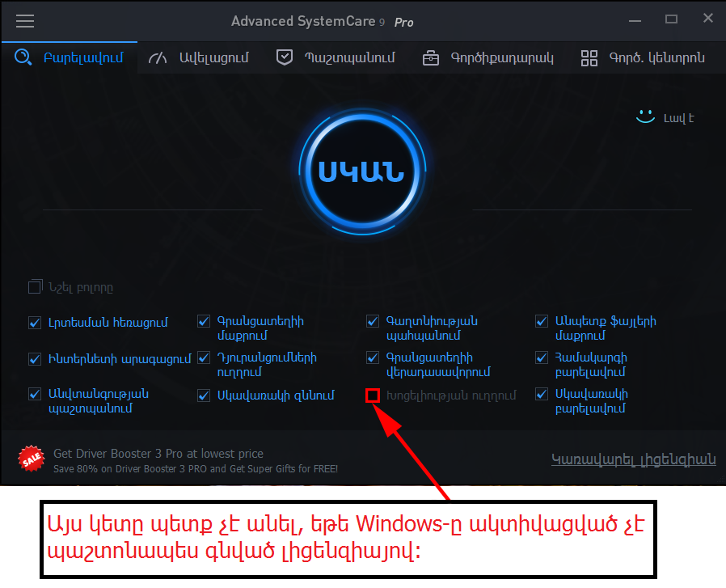Uncheck Լրտեսման հեռացում checkbox
The height and width of the screenshot is (588, 726).
(x=35, y=323)
